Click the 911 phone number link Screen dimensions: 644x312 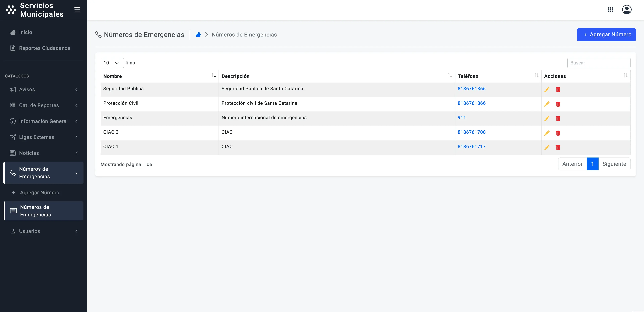point(462,118)
